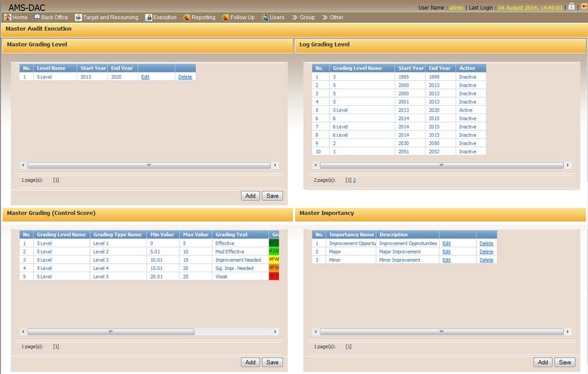Viewport: 588px width, 374px height.
Task: Open the Back Office menu icon
Action: click(37, 17)
